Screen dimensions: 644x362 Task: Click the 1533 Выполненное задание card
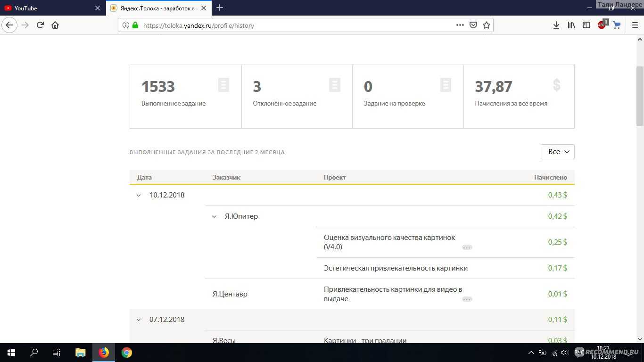[185, 97]
